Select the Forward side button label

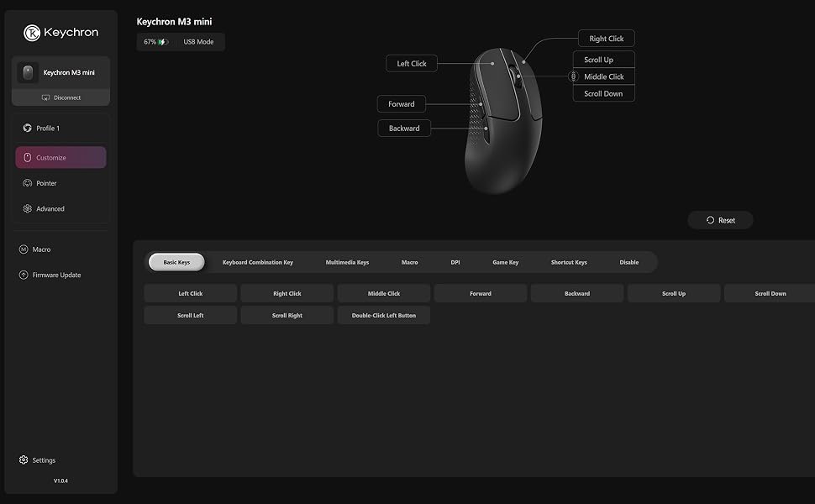point(402,104)
